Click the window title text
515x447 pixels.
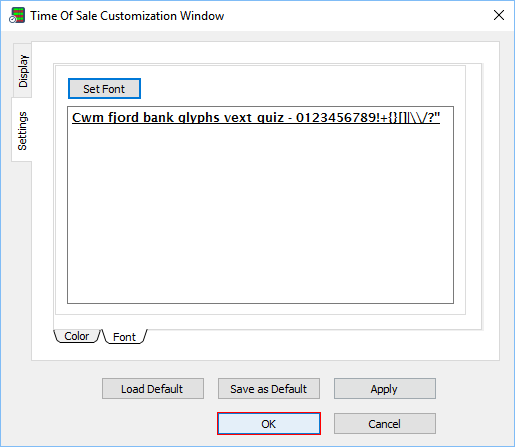tap(127, 16)
